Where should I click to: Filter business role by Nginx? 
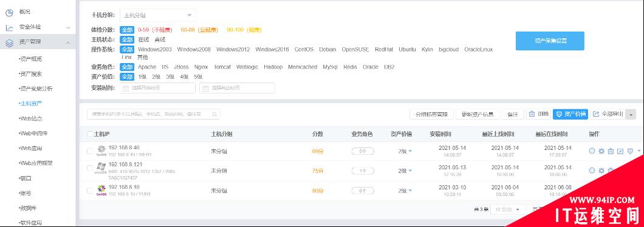[x=201, y=67]
